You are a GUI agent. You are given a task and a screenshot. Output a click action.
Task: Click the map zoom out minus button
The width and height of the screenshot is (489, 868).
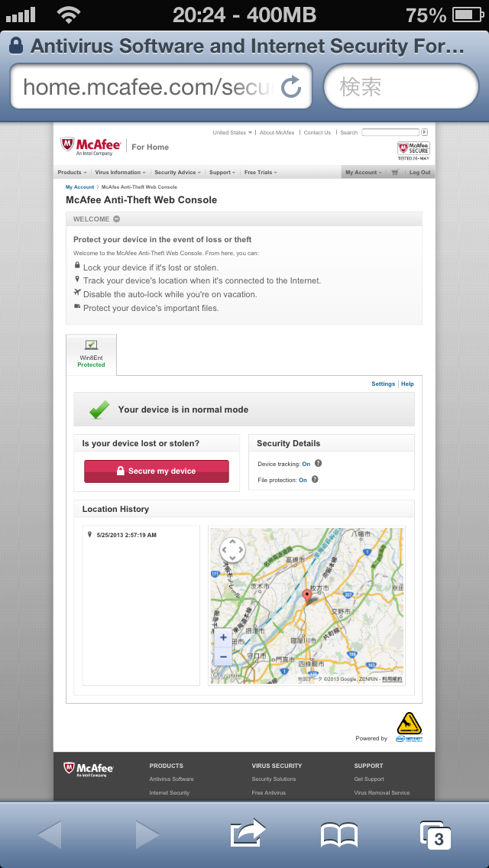[x=223, y=656]
